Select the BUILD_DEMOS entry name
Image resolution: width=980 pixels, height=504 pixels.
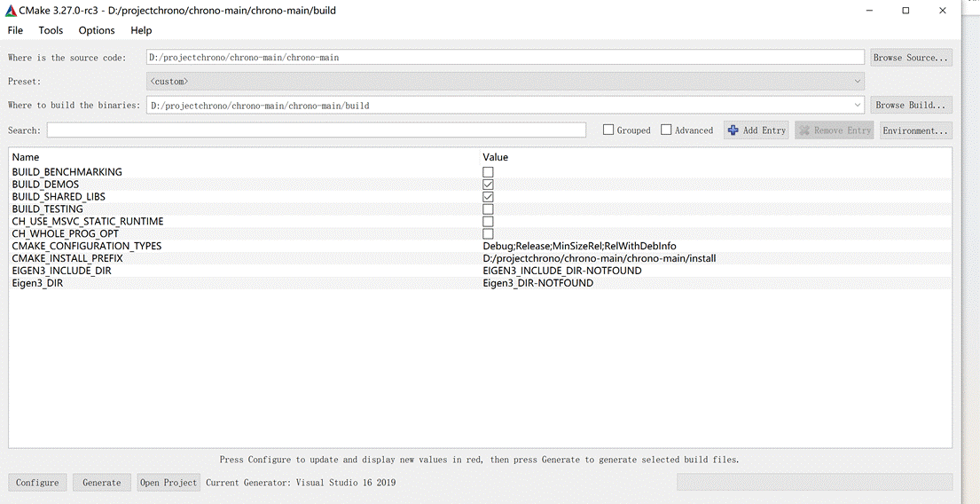45,185
